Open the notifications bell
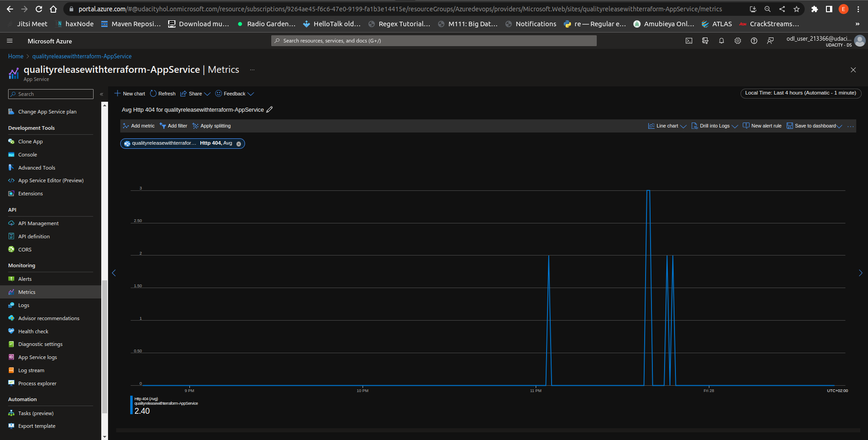868x440 pixels. [x=722, y=41]
